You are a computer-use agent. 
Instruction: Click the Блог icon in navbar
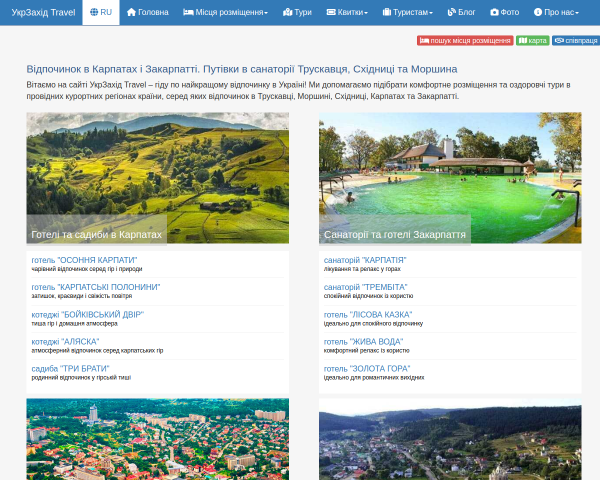tap(452, 12)
